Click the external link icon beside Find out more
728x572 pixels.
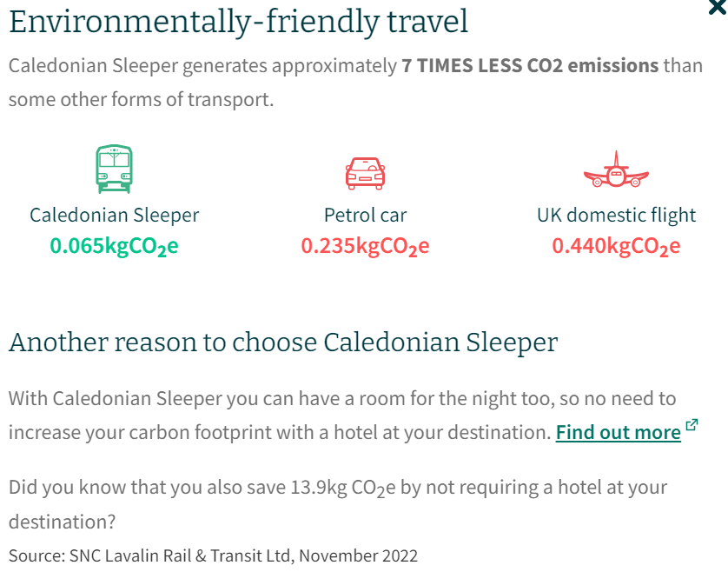pyautogui.click(x=692, y=425)
